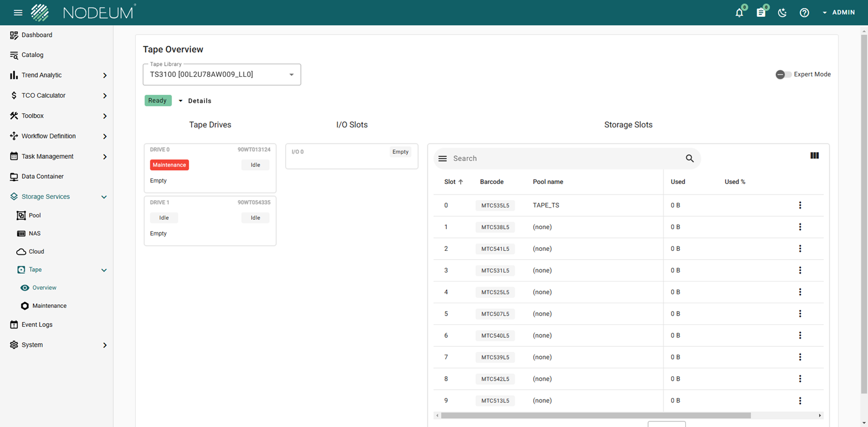Image resolution: width=868 pixels, height=427 pixels.
Task: Click the horizontal scrollbar under Storage Slots table
Action: click(596, 415)
